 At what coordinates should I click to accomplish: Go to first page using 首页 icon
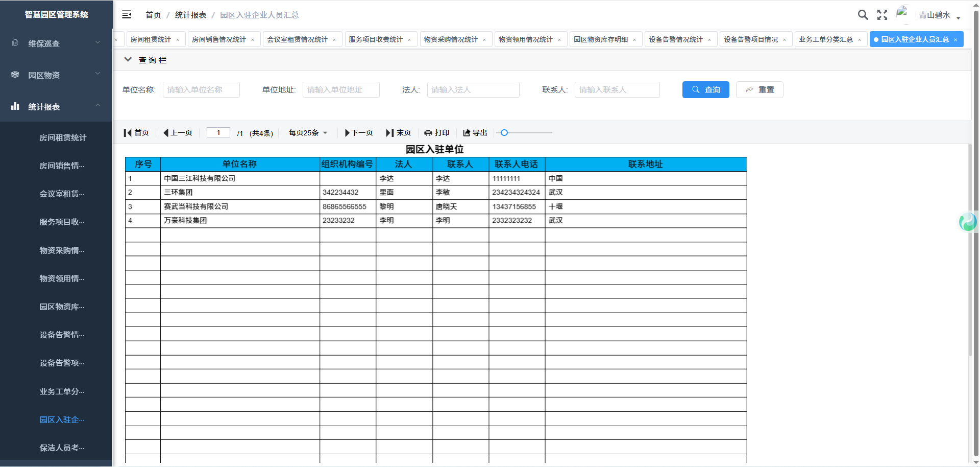tap(136, 133)
